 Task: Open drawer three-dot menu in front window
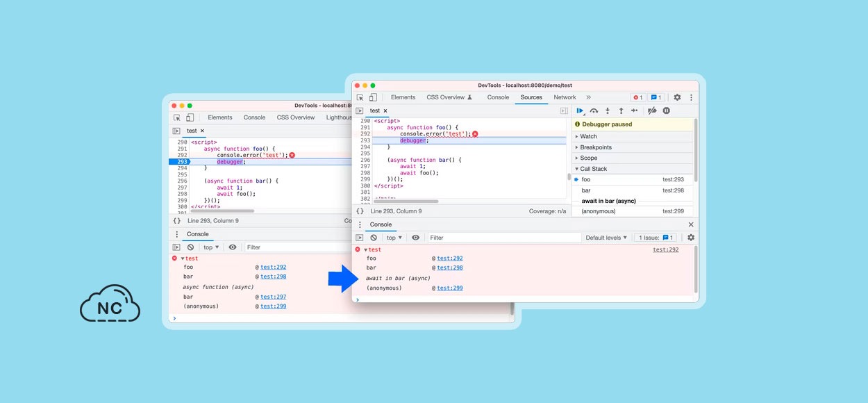360,224
